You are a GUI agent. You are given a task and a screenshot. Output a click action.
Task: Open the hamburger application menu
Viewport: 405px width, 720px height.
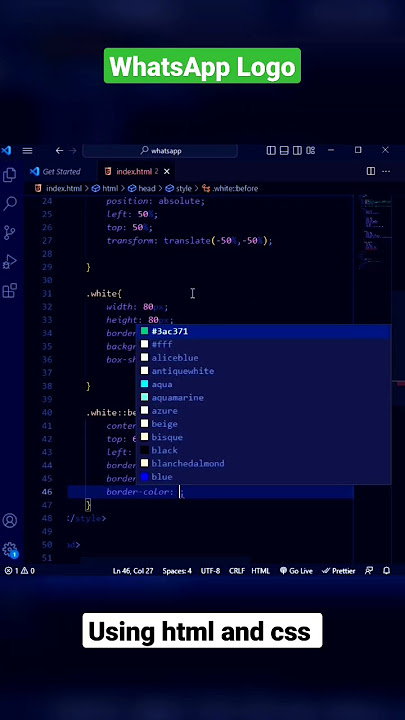pyautogui.click(x=27, y=150)
